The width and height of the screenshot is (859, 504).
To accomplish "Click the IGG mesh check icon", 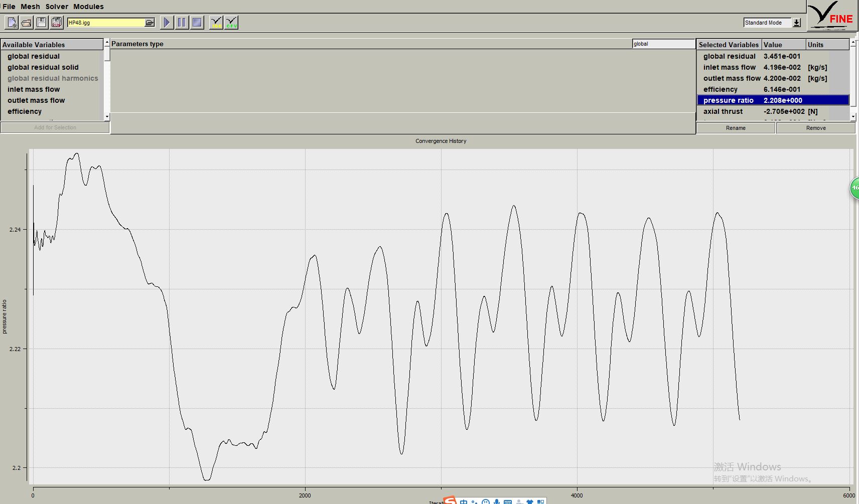I will [x=216, y=23].
